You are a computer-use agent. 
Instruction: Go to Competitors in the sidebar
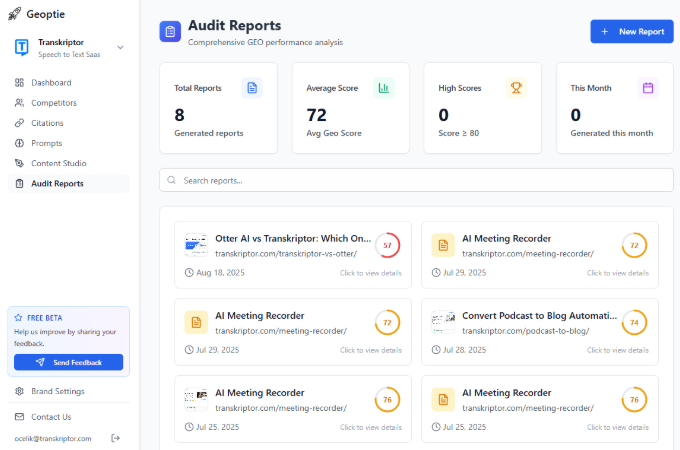pos(53,103)
